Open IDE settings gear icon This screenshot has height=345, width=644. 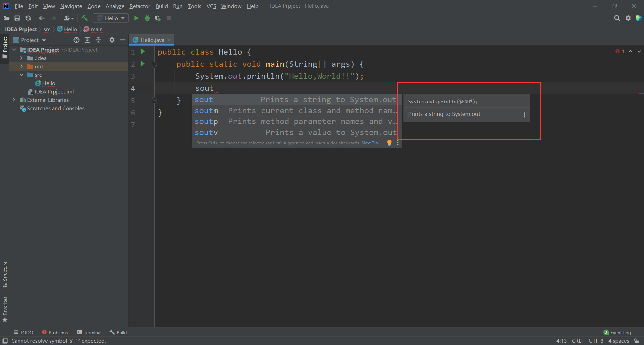(628, 18)
